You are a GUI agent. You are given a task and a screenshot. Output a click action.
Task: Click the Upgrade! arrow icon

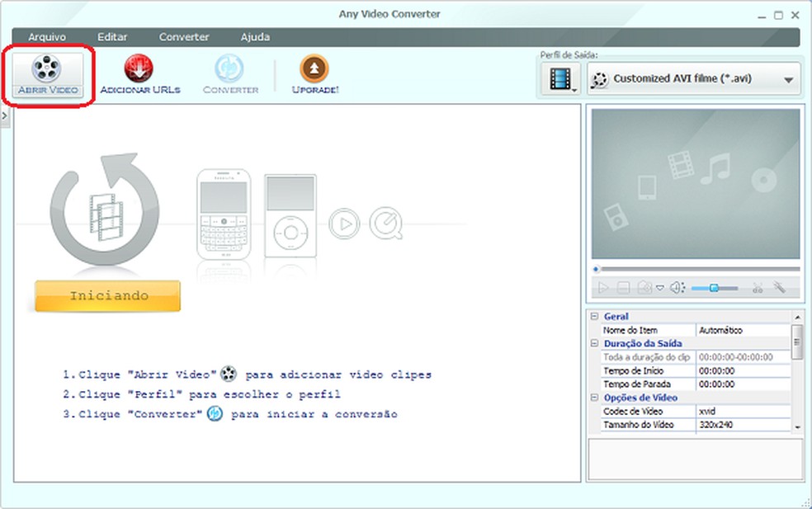coord(314,68)
